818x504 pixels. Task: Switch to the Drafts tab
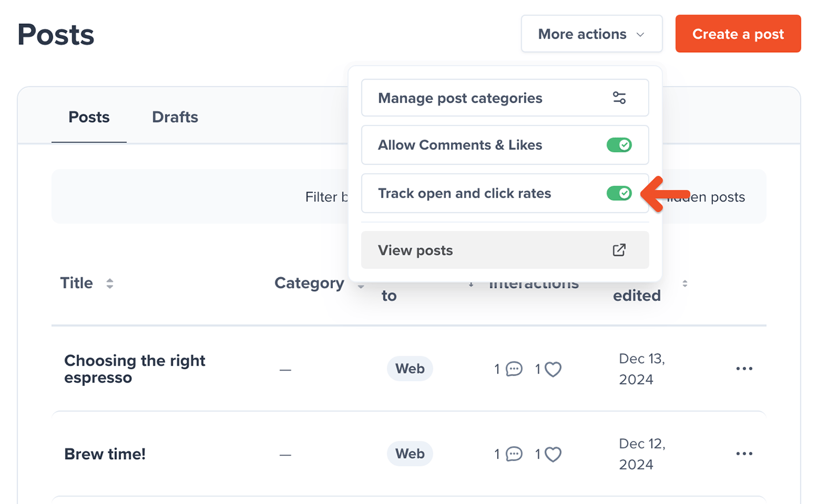(x=175, y=117)
